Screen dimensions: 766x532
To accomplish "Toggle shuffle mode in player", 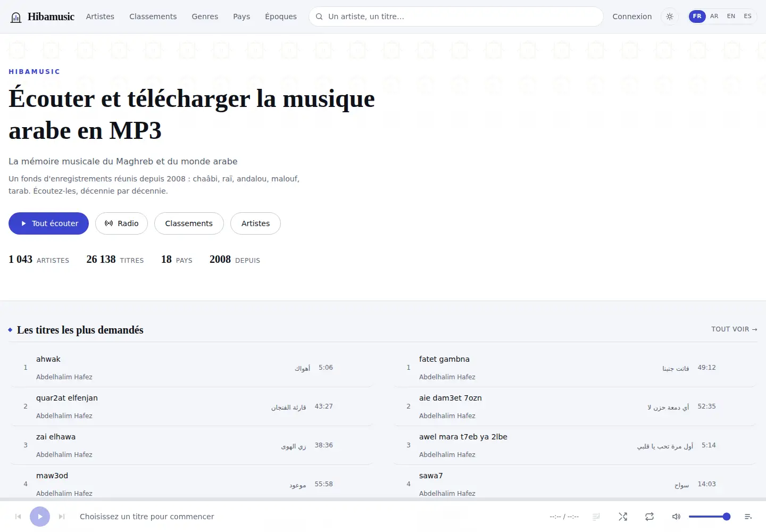I will pyautogui.click(x=623, y=517).
